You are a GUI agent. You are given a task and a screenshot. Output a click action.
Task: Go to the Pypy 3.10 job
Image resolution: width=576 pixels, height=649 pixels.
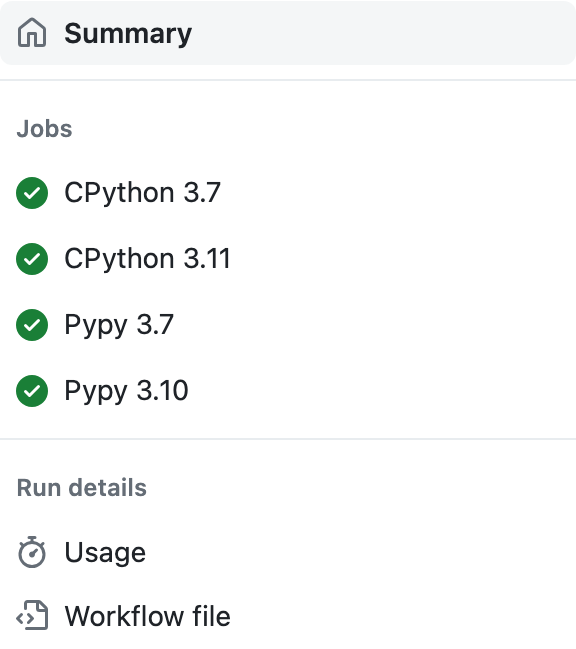click(127, 391)
